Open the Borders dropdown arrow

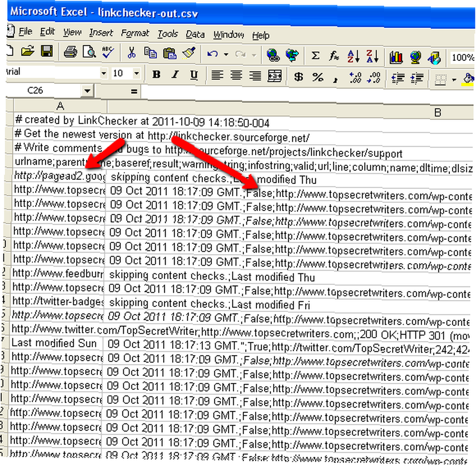pos(454,80)
